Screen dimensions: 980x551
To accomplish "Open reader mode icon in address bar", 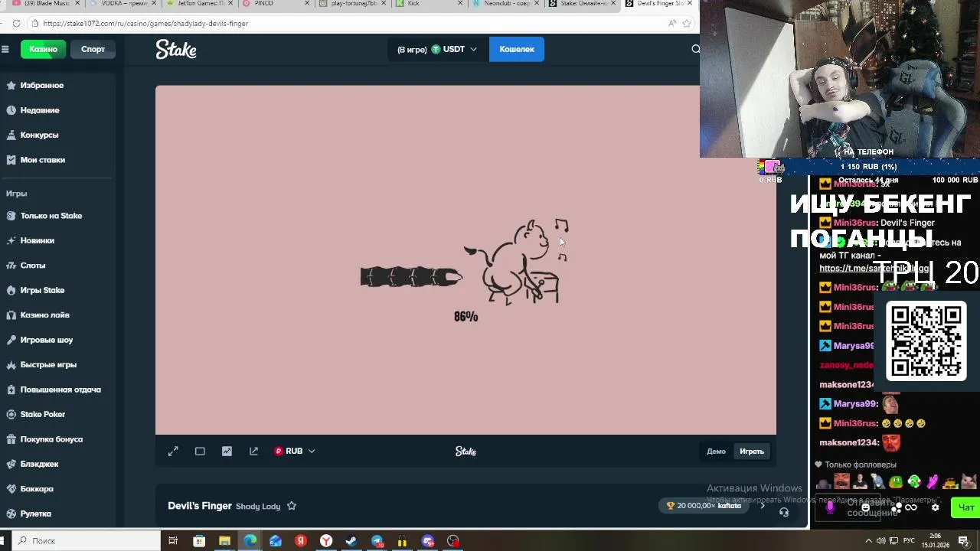I will coord(671,23).
